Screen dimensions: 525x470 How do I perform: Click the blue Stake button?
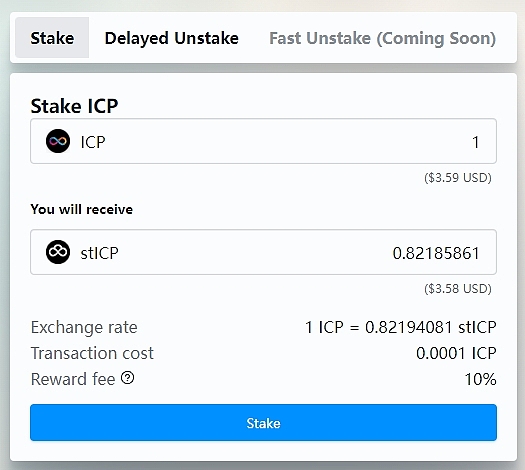tap(263, 422)
